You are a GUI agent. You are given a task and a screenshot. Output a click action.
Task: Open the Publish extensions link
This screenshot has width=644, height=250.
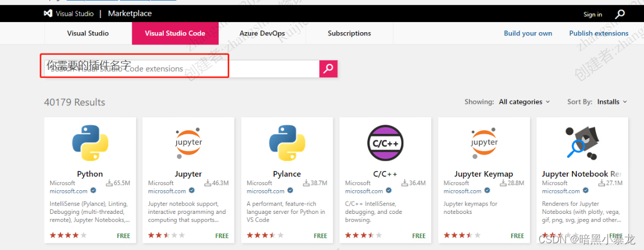point(598,33)
